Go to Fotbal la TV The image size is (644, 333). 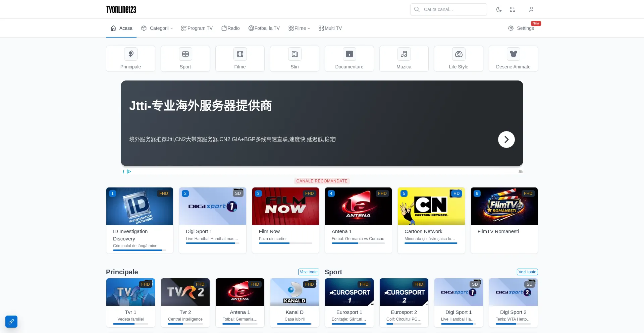pyautogui.click(x=264, y=28)
